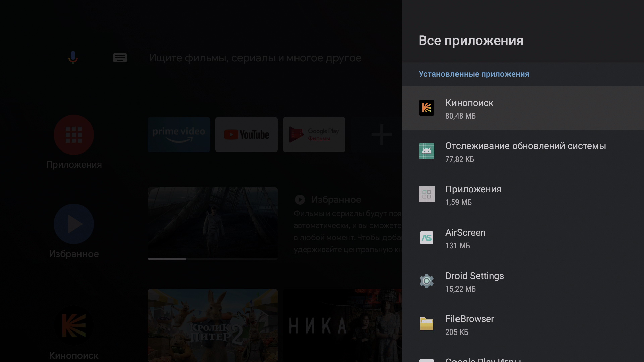Open the Google Play Фильмы tile
The width and height of the screenshot is (644, 362).
314,134
